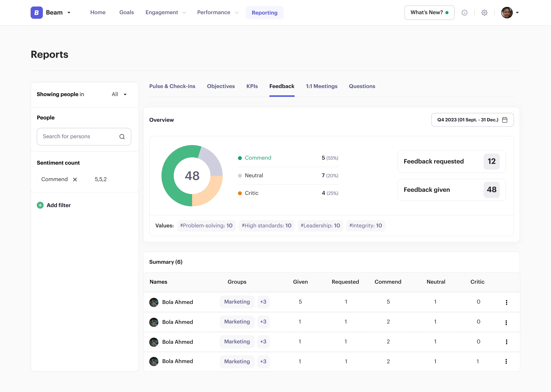Open the profile dropdown arrow
The image size is (551, 392).
pyautogui.click(x=517, y=13)
